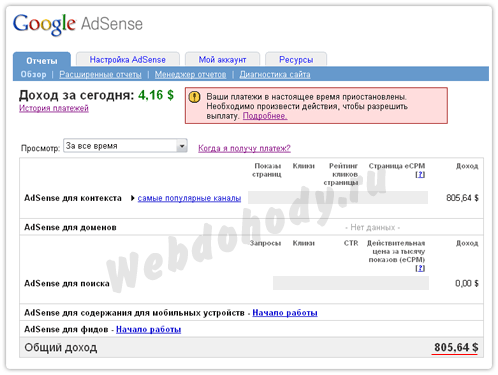The height and width of the screenshot is (375, 498).
Task: Click the Общий доход total 805,64 $
Action: click(456, 347)
